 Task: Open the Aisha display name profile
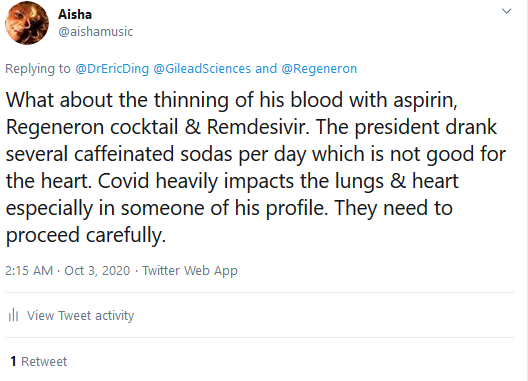(x=75, y=14)
